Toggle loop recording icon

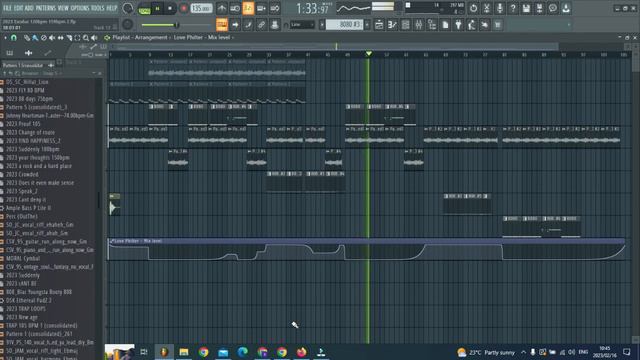tap(275, 8)
